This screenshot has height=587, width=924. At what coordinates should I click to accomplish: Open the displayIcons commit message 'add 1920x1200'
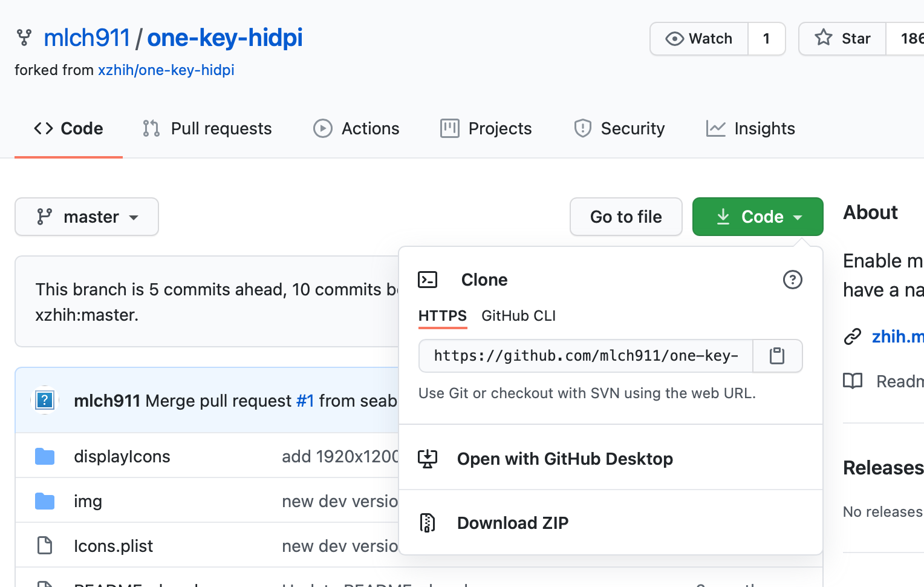(x=340, y=456)
